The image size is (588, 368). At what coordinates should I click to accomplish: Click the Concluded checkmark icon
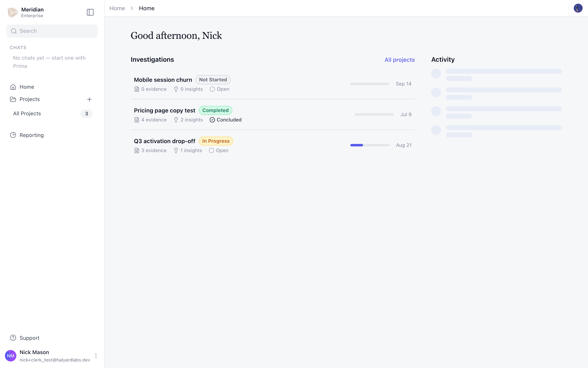[x=212, y=120]
